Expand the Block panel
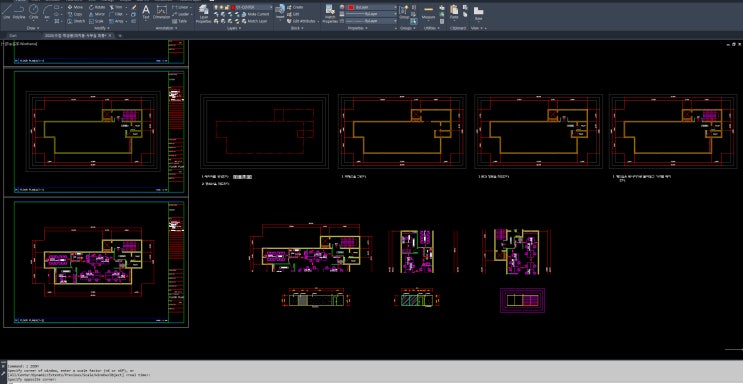743x384 pixels. click(x=297, y=28)
